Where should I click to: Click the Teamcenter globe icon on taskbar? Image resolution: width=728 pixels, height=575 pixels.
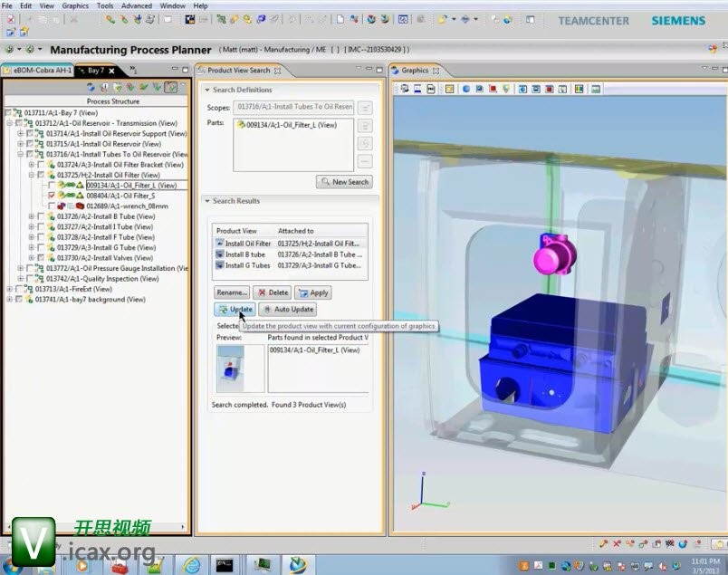pyautogui.click(x=298, y=565)
